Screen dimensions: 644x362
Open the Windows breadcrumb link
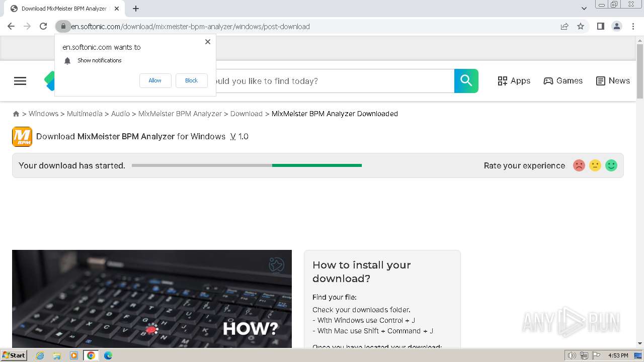(x=43, y=114)
